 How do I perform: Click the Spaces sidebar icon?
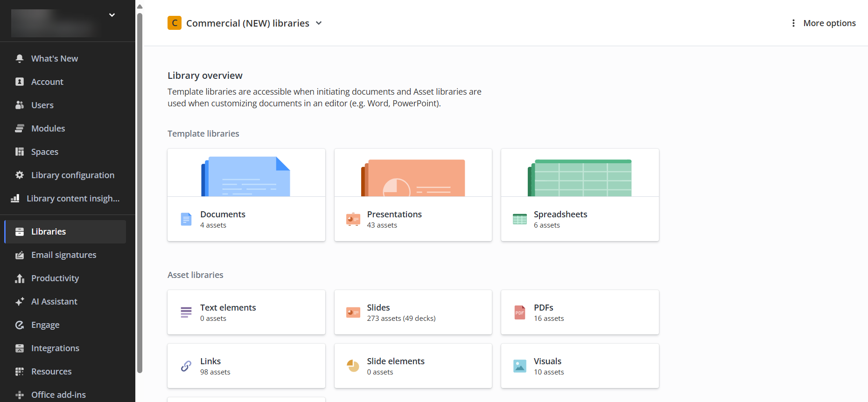pyautogui.click(x=20, y=152)
